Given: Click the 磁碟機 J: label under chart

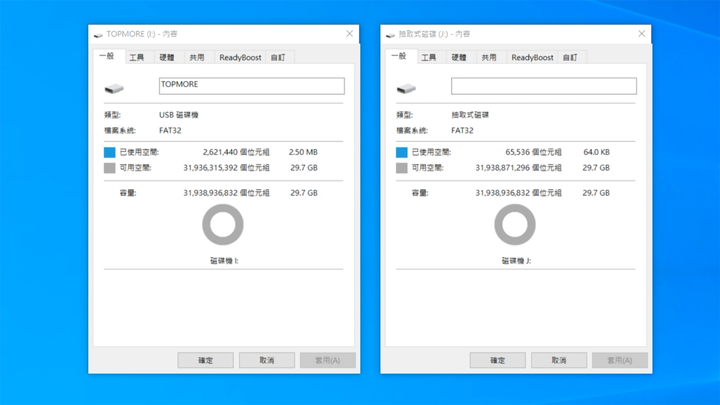Looking at the screenshot, I should pos(516,261).
